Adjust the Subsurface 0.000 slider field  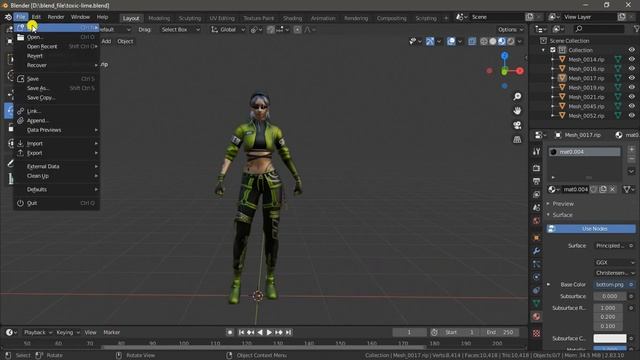click(610, 296)
